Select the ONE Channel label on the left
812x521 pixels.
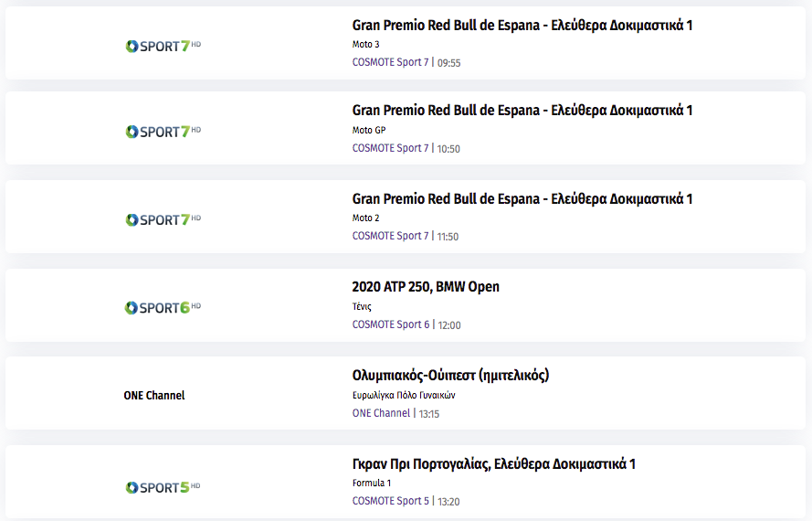tap(154, 396)
